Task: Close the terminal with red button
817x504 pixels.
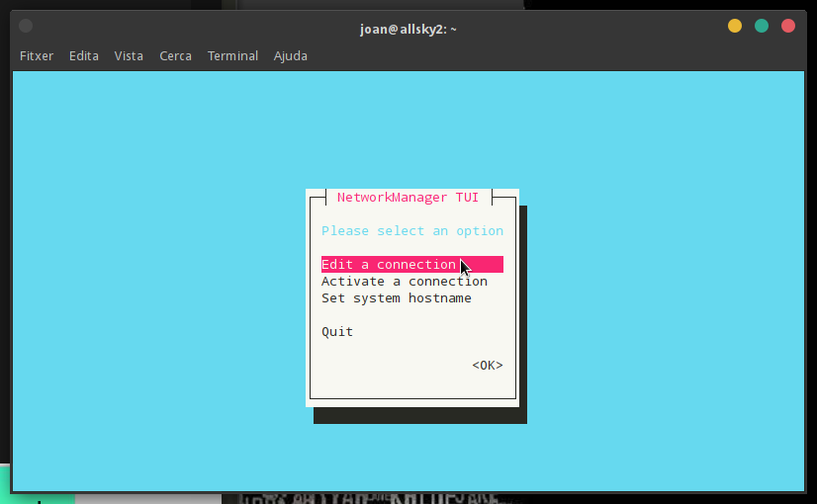Action: (787, 26)
